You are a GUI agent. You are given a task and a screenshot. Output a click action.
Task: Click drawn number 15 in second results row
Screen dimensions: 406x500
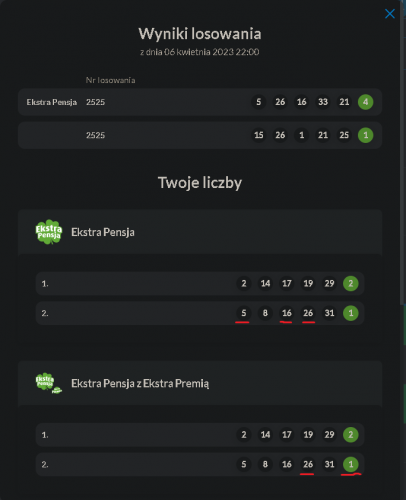pyautogui.click(x=259, y=135)
